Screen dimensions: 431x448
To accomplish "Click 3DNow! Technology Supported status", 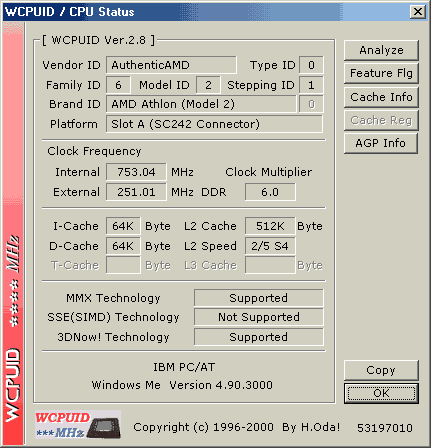I will [x=259, y=337].
